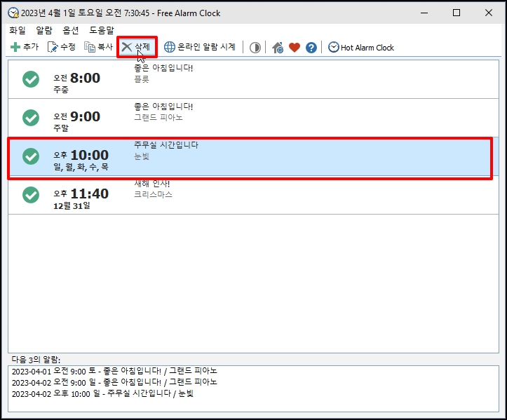
Task: Open the 온라인 알람 시계 link
Action: click(199, 47)
